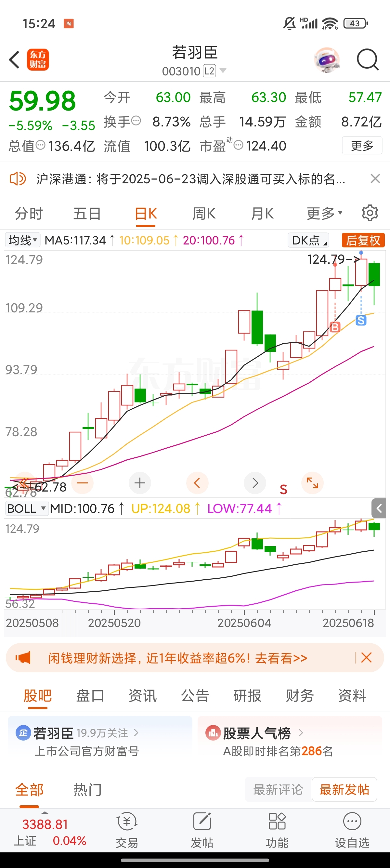390x868 pixels.
Task: Select the 日K chart tab
Action: point(146,213)
